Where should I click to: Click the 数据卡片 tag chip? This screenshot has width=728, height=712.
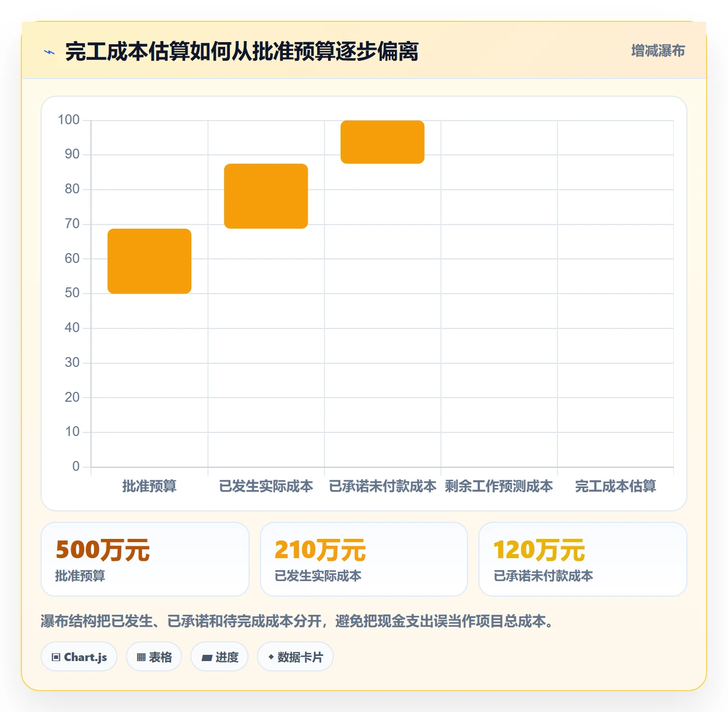point(295,657)
